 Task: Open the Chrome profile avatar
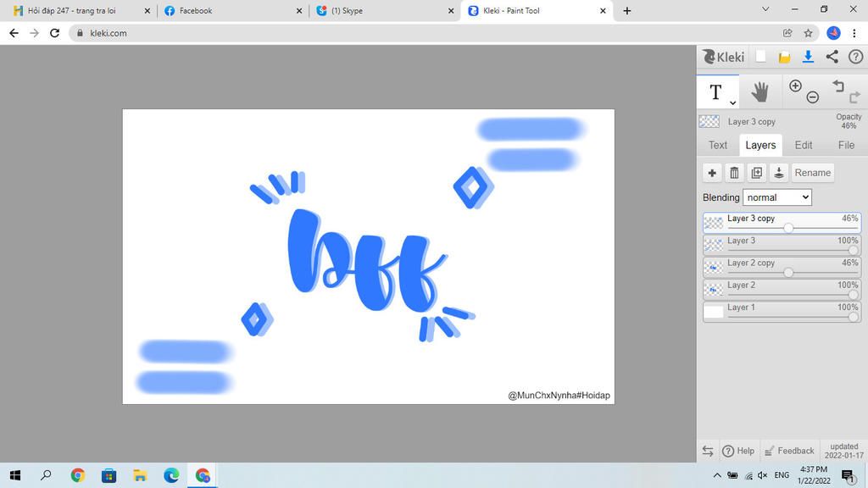pyautogui.click(x=833, y=33)
